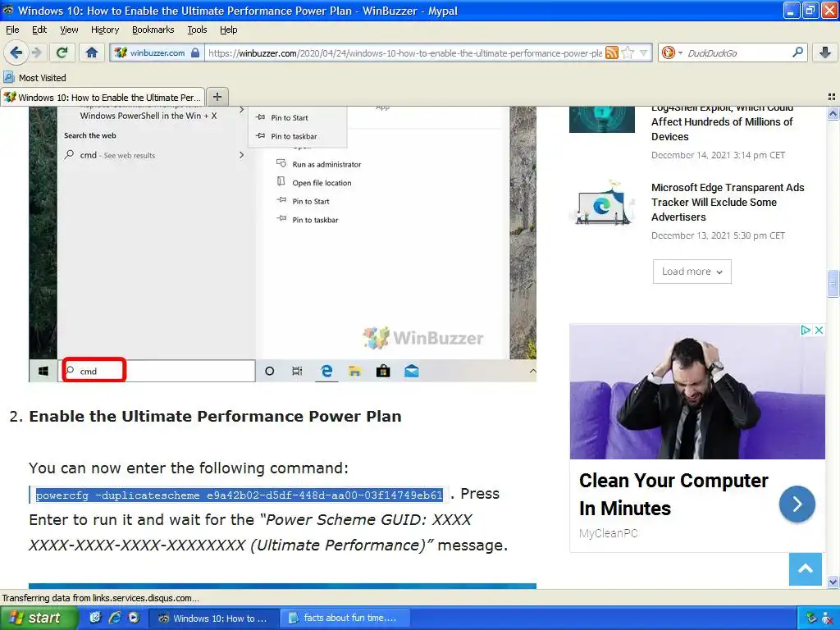Open the Log4Shell article thumbnail
The height and width of the screenshot is (630, 840).
click(602, 119)
